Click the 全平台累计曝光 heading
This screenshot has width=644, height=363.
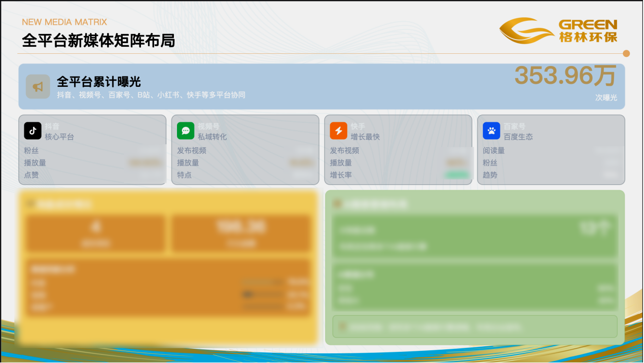tap(98, 81)
